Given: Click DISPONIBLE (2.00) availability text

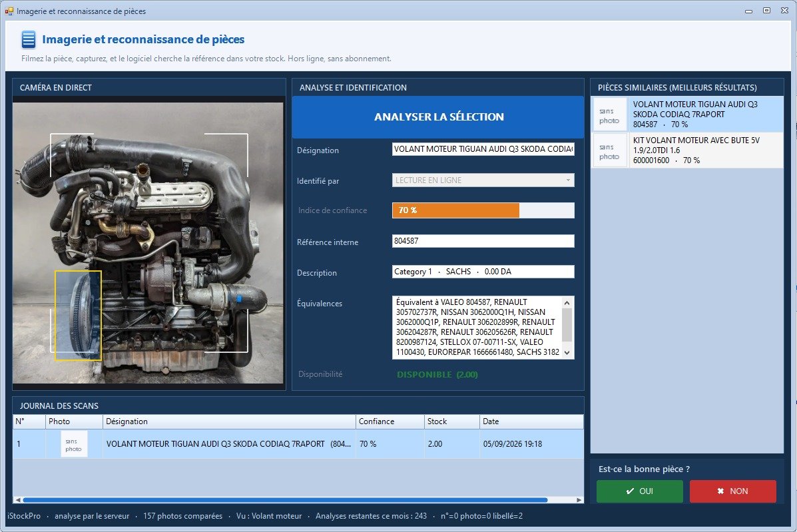Looking at the screenshot, I should pyautogui.click(x=437, y=374).
